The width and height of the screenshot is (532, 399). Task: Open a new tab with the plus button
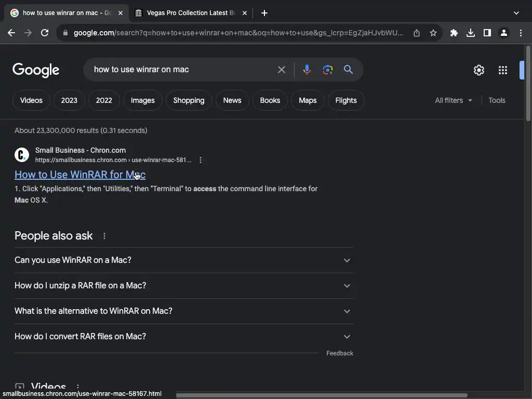[264, 13]
